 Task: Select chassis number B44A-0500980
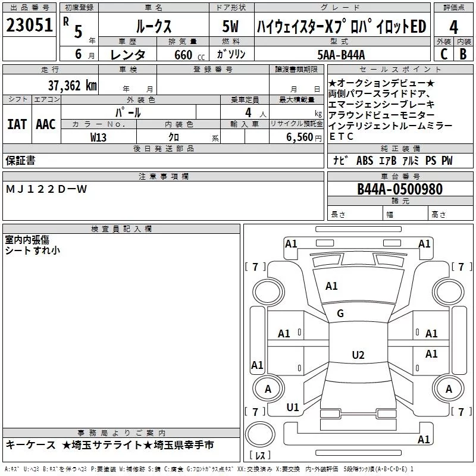click(x=400, y=189)
